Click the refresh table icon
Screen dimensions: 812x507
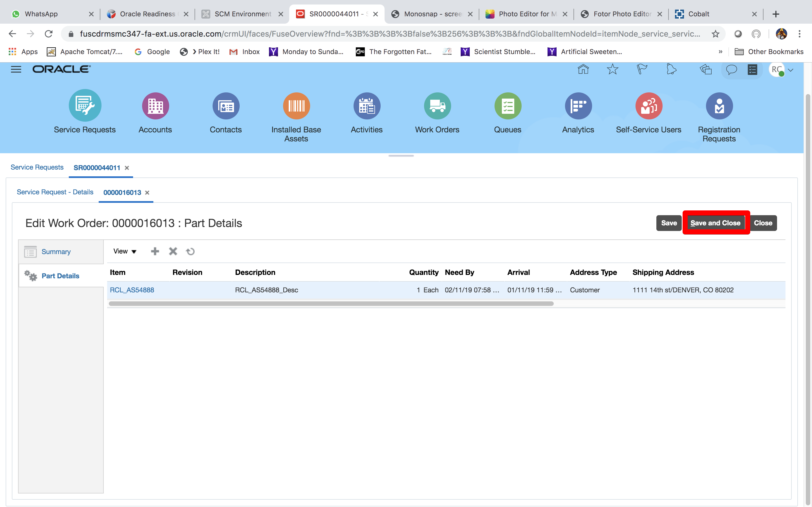pyautogui.click(x=190, y=251)
